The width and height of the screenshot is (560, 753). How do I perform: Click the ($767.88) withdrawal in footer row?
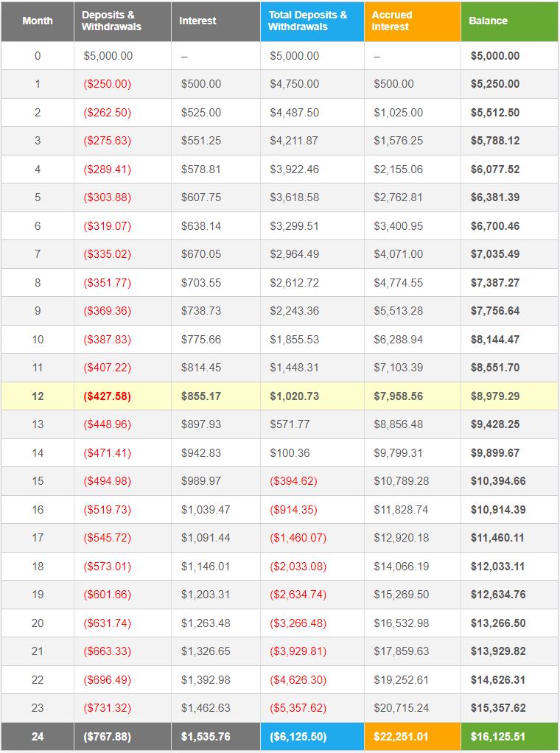pos(107,736)
